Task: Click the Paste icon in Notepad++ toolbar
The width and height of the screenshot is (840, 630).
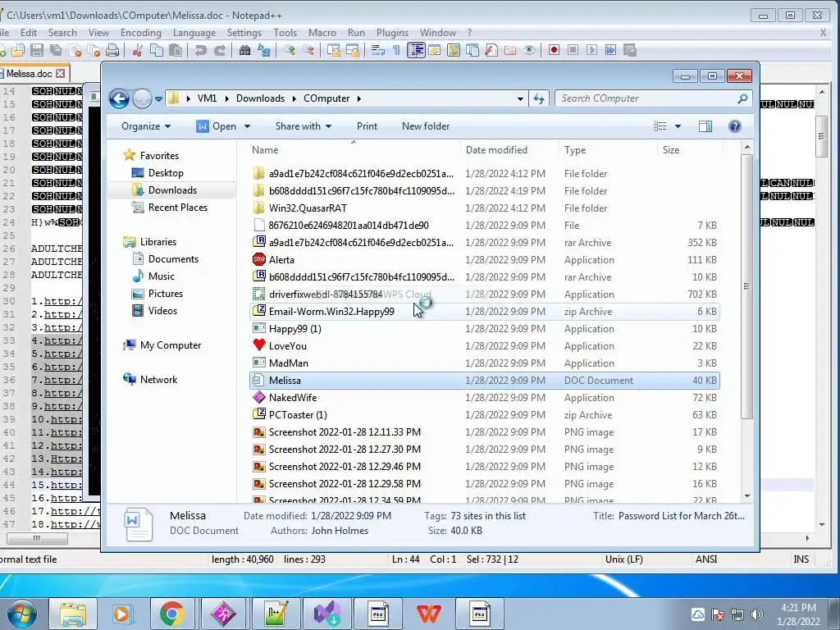Action: click(x=176, y=50)
